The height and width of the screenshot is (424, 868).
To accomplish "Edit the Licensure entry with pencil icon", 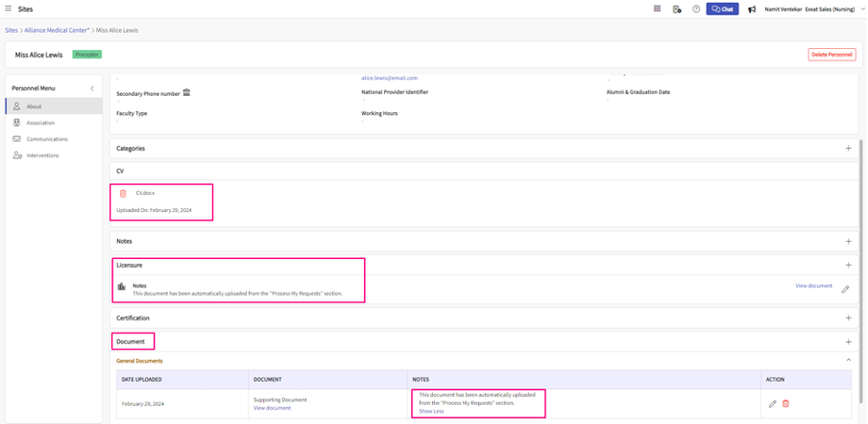I will (845, 289).
